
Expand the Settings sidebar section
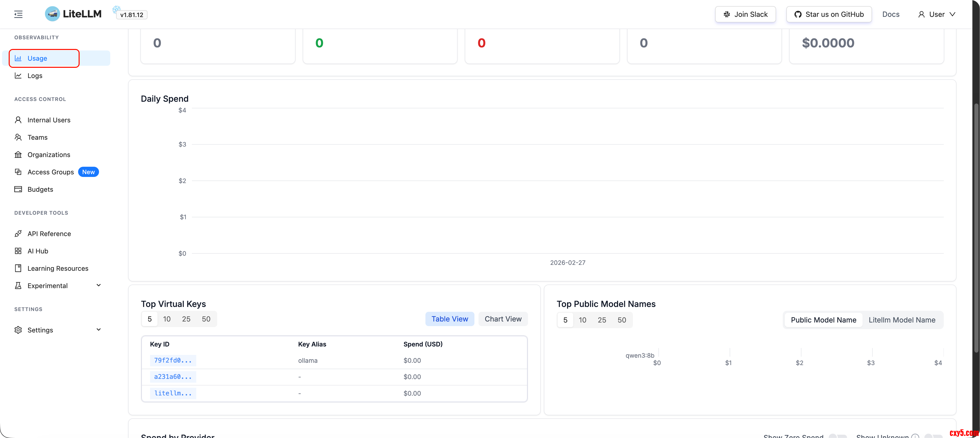[99, 330]
